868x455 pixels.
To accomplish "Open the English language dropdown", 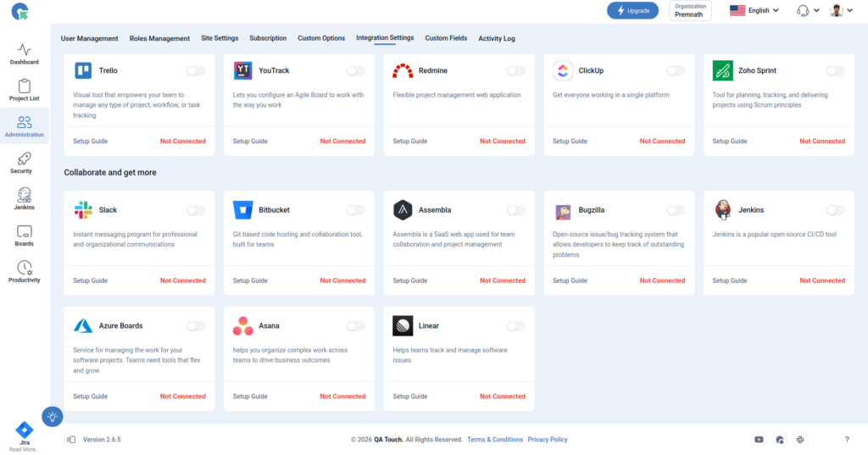I will (x=754, y=10).
